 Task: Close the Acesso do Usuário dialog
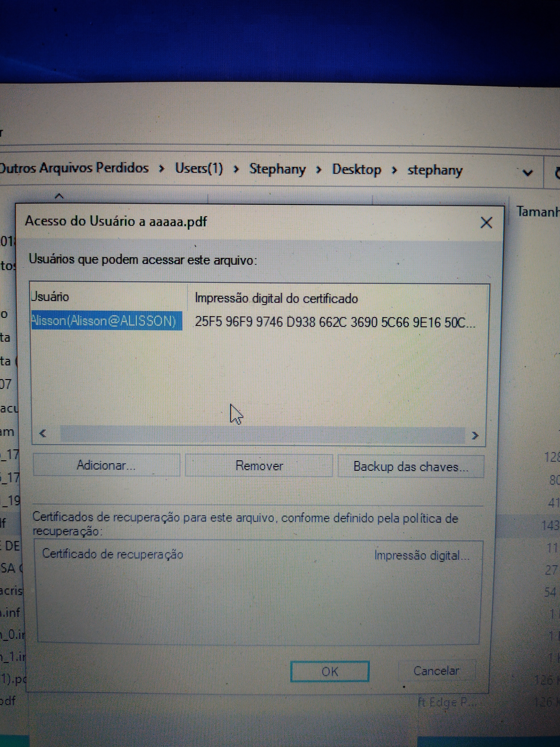point(486,223)
